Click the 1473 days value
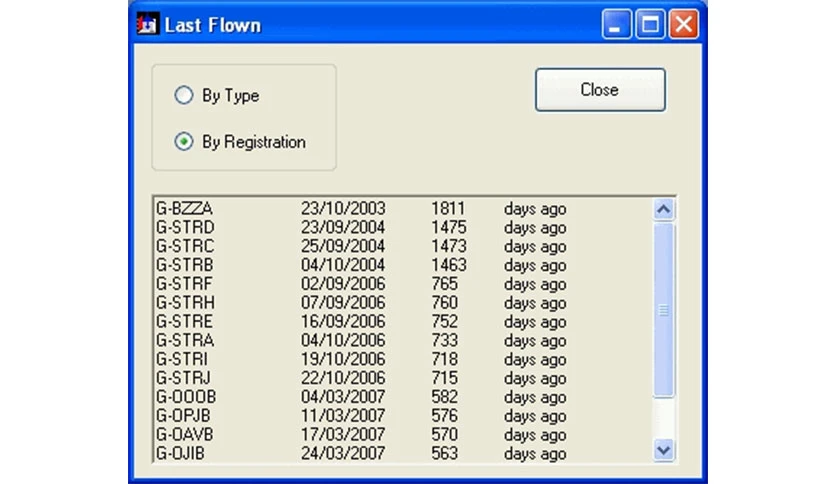This screenshot has width=836, height=484. coord(448,246)
